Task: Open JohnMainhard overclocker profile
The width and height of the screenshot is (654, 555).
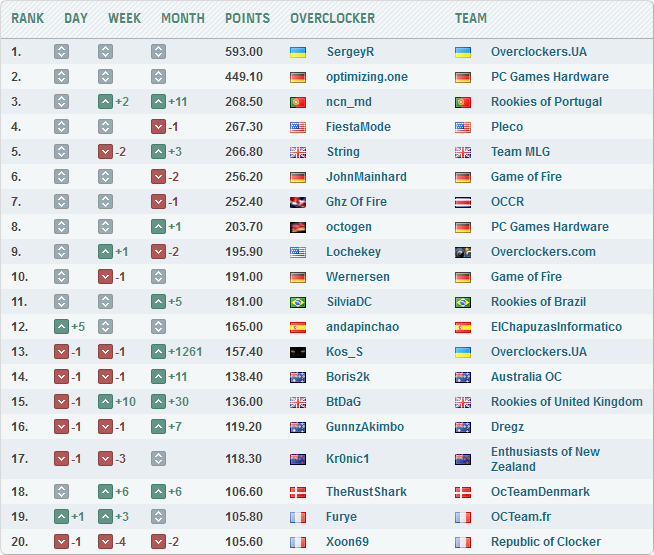Action: point(366,177)
